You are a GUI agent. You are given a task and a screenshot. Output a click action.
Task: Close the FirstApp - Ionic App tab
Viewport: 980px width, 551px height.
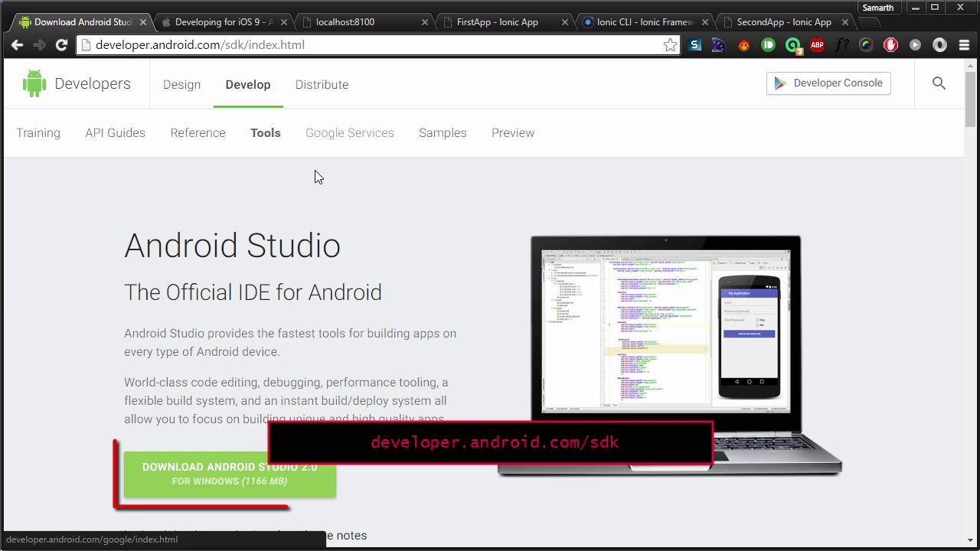(x=566, y=22)
